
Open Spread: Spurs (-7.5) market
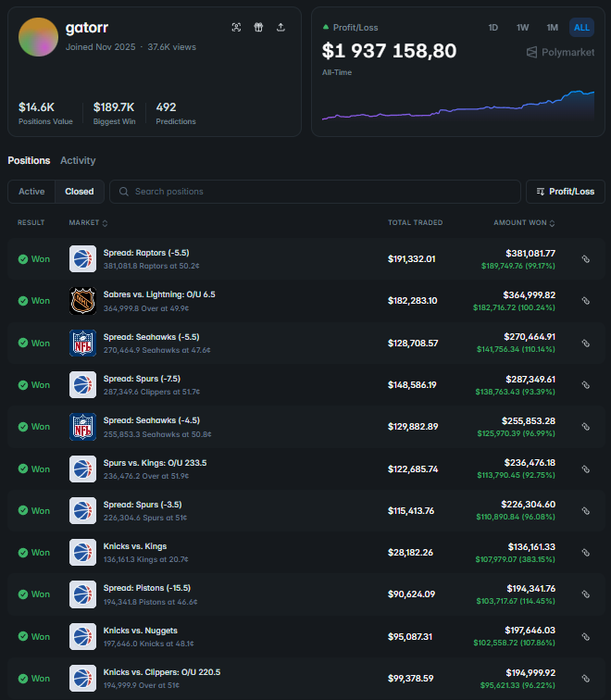(142, 379)
